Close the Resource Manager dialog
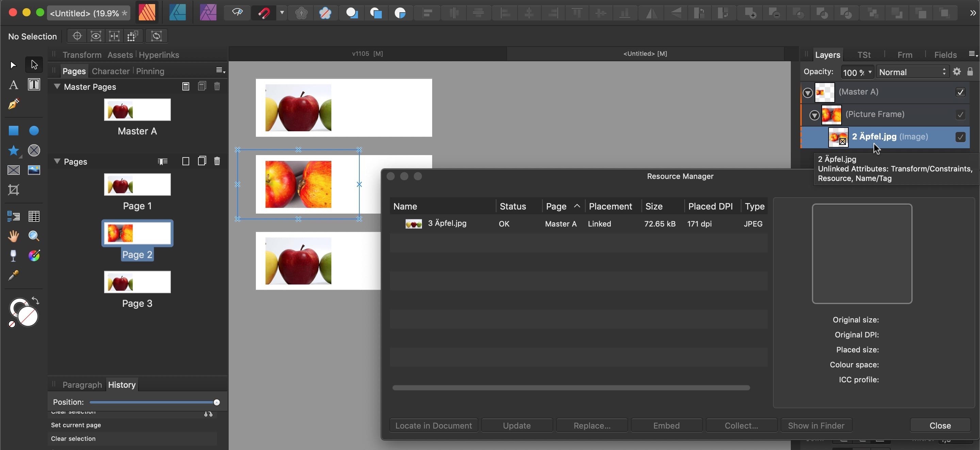The width and height of the screenshot is (980, 450). tap(940, 425)
